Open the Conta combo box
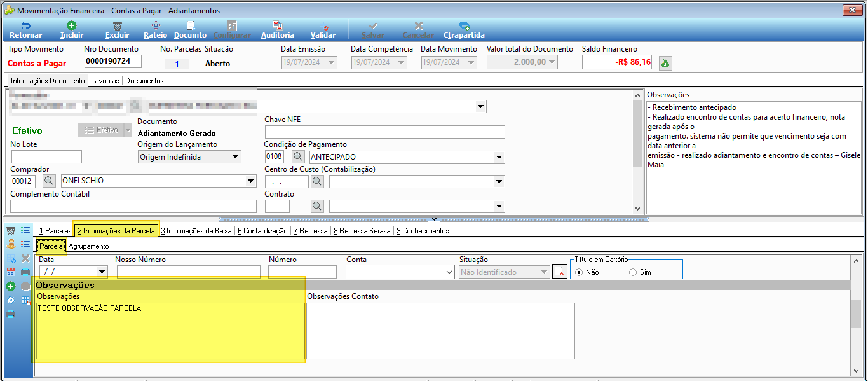 click(400, 272)
